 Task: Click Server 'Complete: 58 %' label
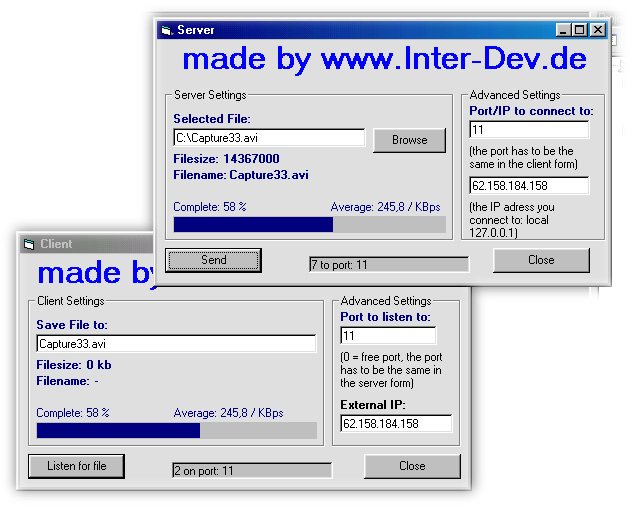click(x=209, y=207)
